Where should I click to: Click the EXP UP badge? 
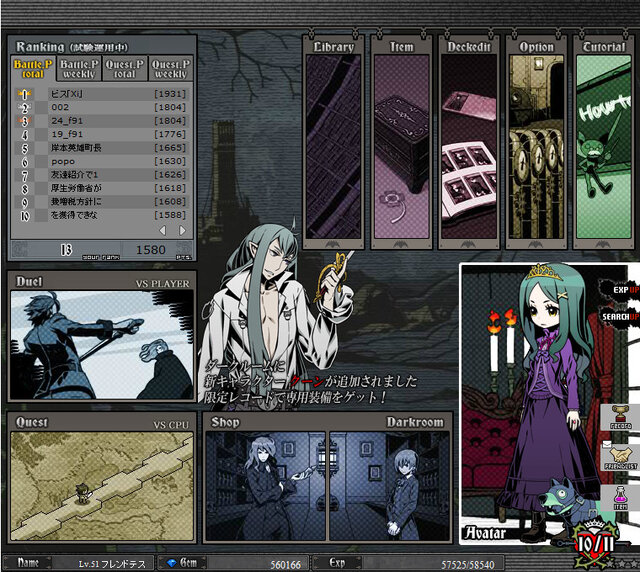(x=620, y=289)
